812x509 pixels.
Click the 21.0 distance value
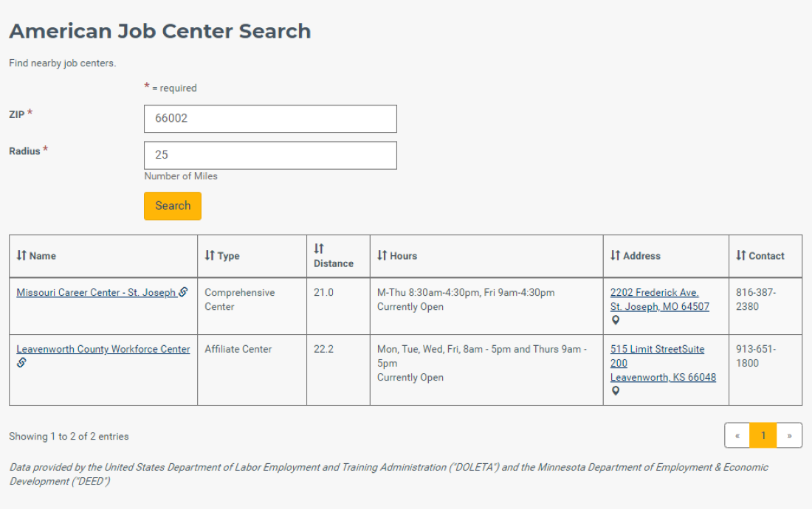323,292
